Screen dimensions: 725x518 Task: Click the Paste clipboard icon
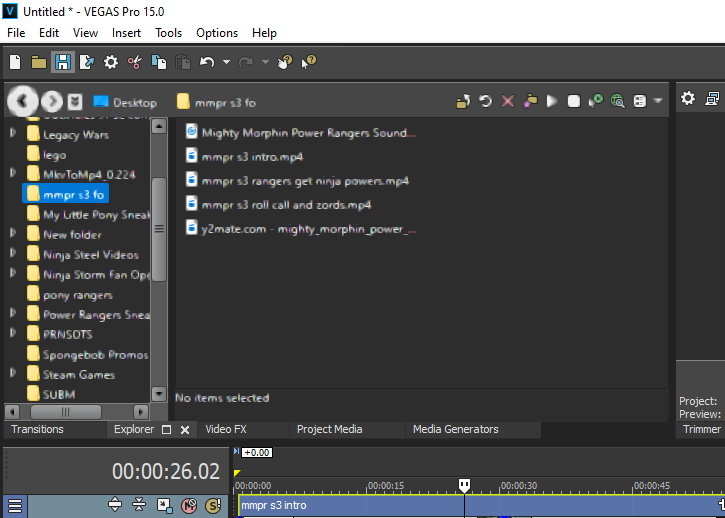click(183, 62)
